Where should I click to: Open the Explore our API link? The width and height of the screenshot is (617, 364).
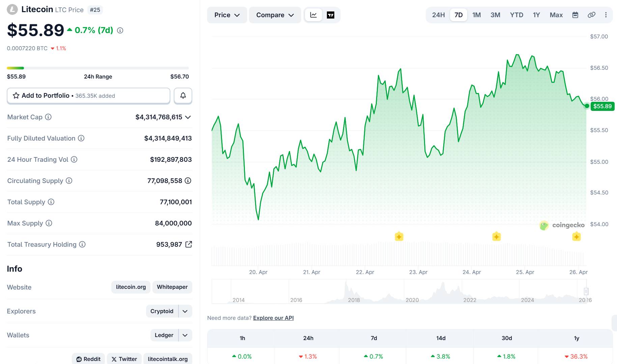coord(273,318)
